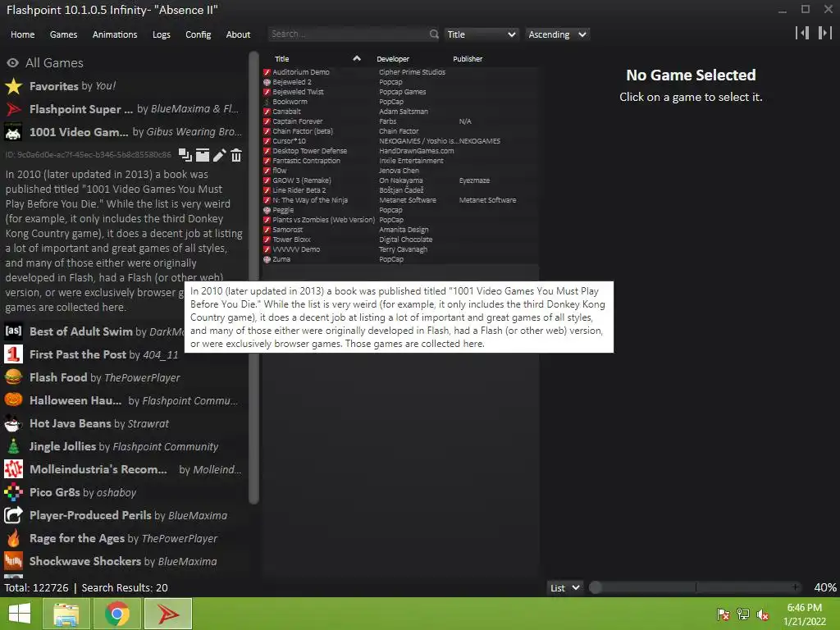Sort by the Title column header
The image size is (840, 630).
[x=282, y=59]
